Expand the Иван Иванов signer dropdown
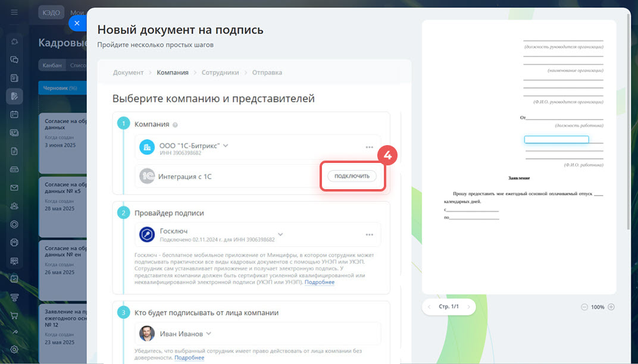This screenshot has width=638, height=364. coord(209,334)
